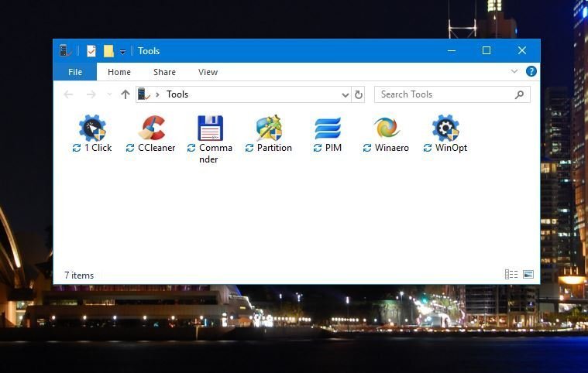
Task: Click the Properties quick access icon
Action: pyautogui.click(x=91, y=50)
